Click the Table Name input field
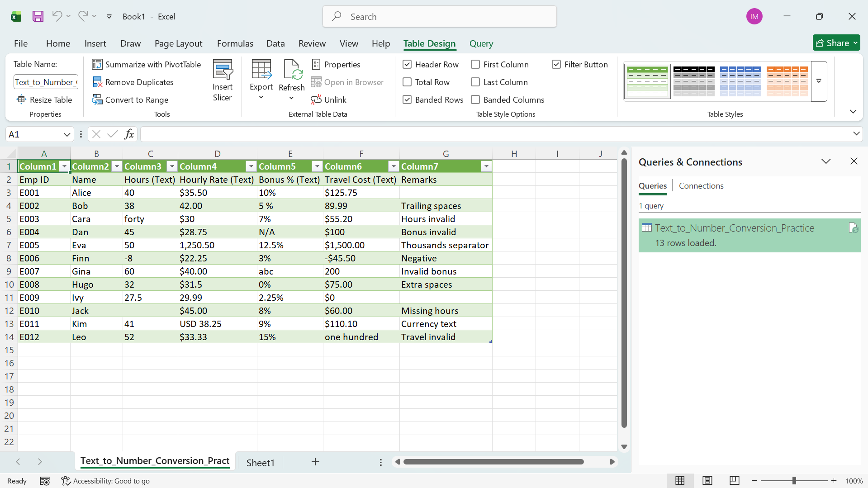Image resolution: width=868 pixels, height=488 pixels. 46,82
